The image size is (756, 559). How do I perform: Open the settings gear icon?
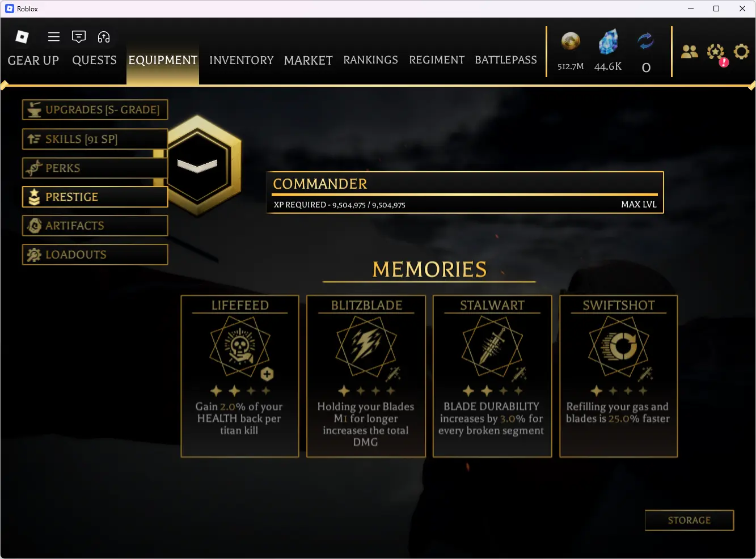click(741, 52)
